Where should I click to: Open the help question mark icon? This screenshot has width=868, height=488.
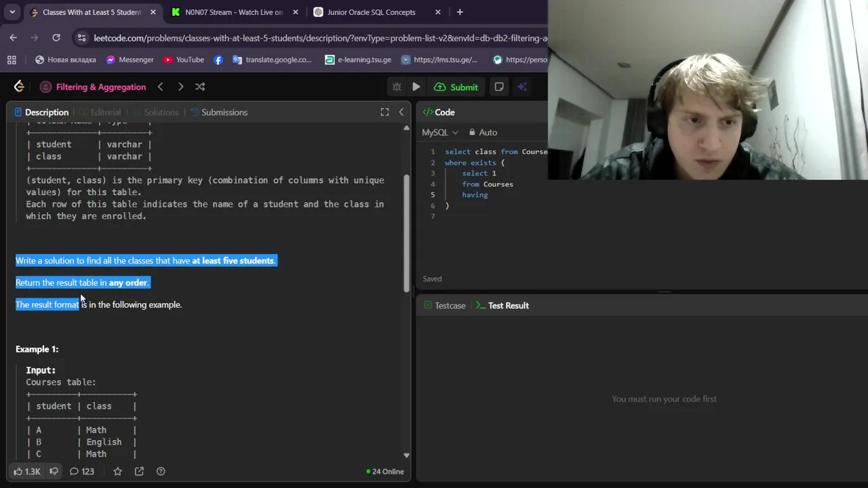tap(161, 471)
